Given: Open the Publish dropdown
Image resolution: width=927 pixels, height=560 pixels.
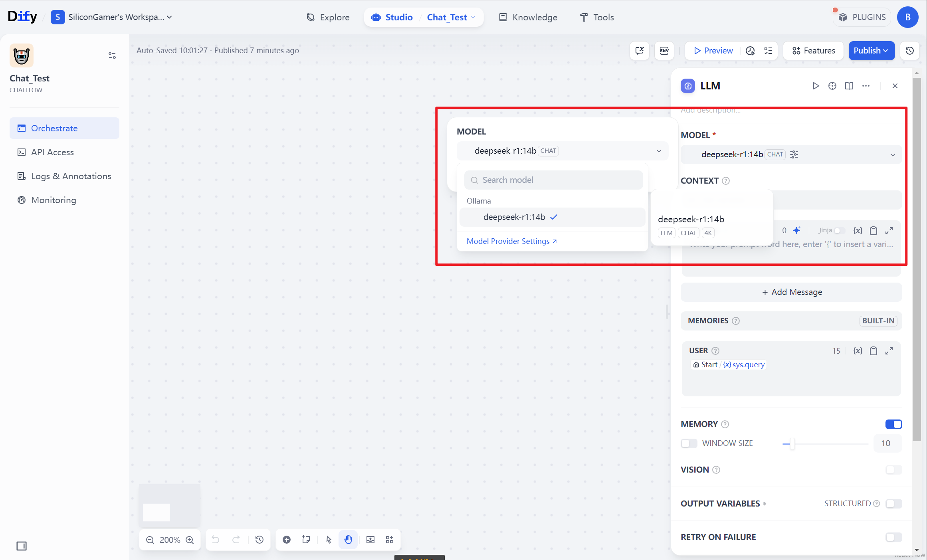Looking at the screenshot, I should 872,51.
